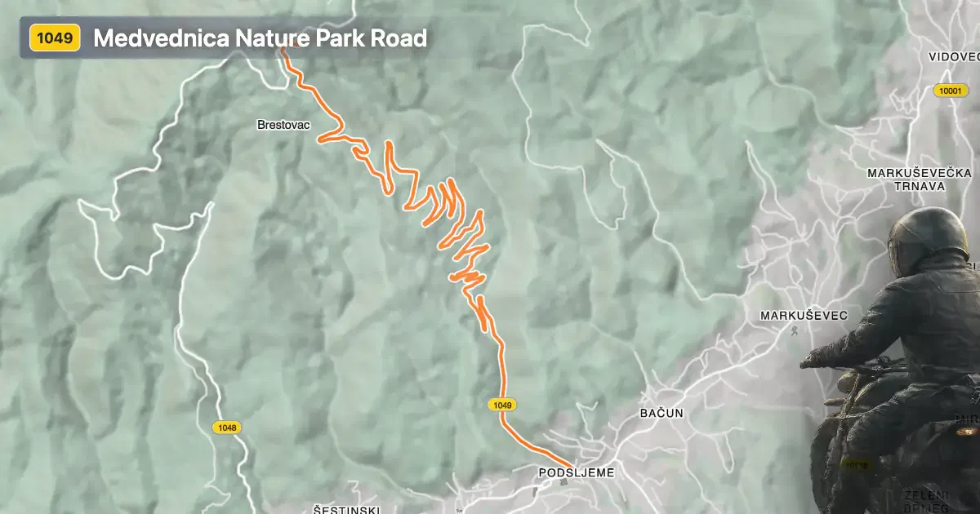Click the small map icon below Markuševec label

click(x=795, y=330)
